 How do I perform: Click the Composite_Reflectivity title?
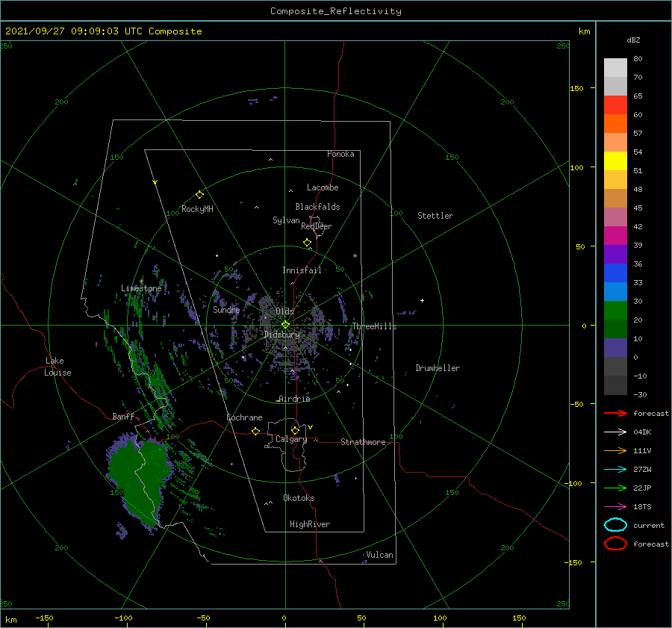(x=336, y=11)
